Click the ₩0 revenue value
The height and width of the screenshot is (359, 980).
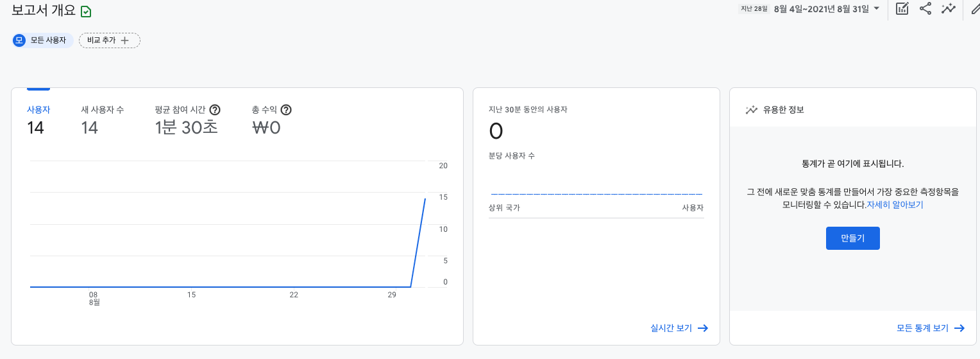pos(267,128)
